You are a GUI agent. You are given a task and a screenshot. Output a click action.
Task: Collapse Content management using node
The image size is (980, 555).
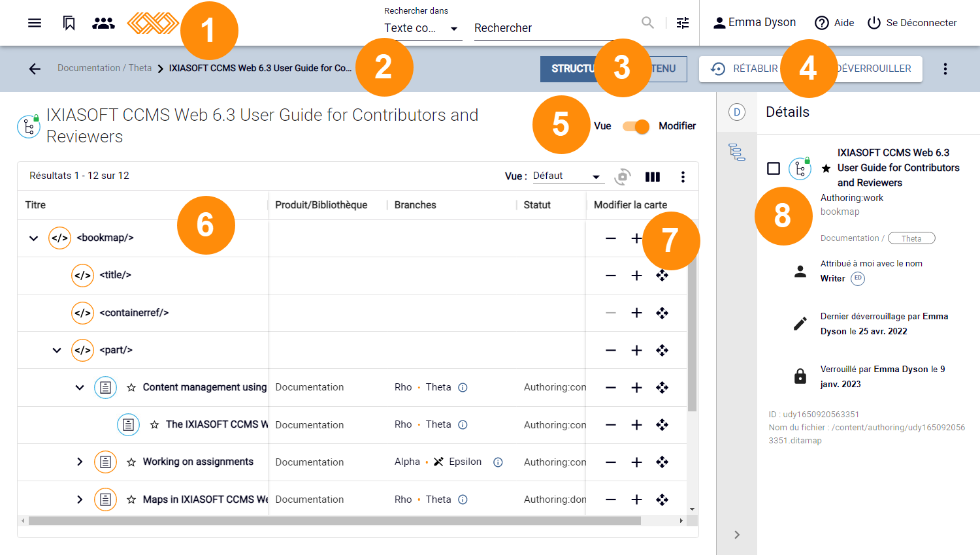tap(80, 388)
